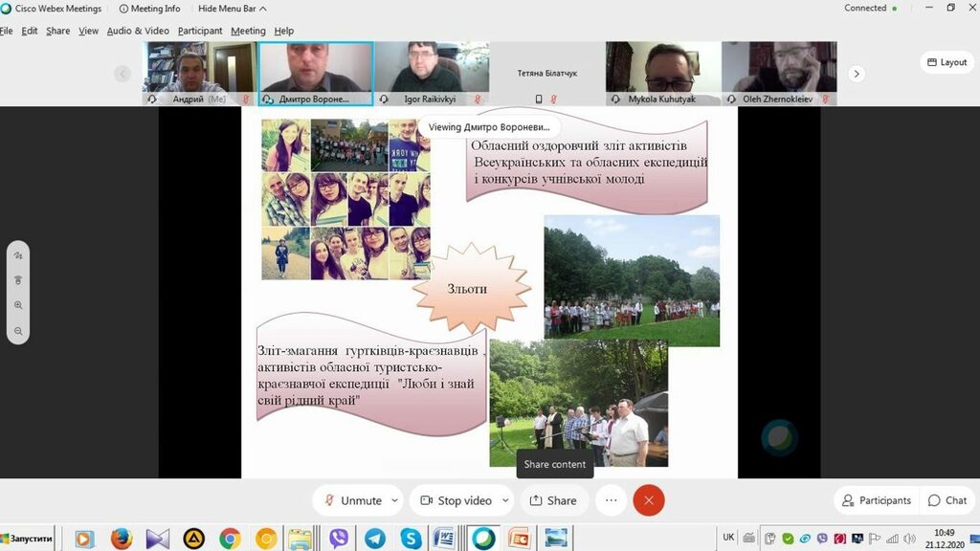Screen dimensions: 980x551
Task: Open the more options ellipsis button
Action: point(612,500)
